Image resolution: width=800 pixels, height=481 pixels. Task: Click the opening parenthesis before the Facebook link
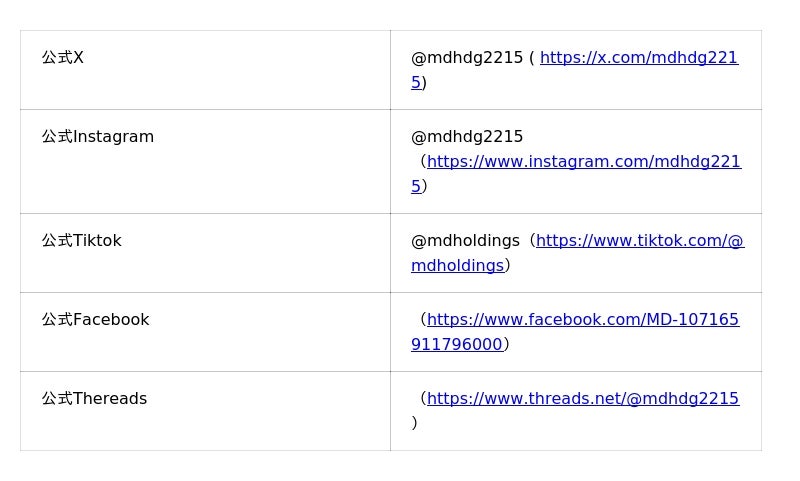pos(423,320)
